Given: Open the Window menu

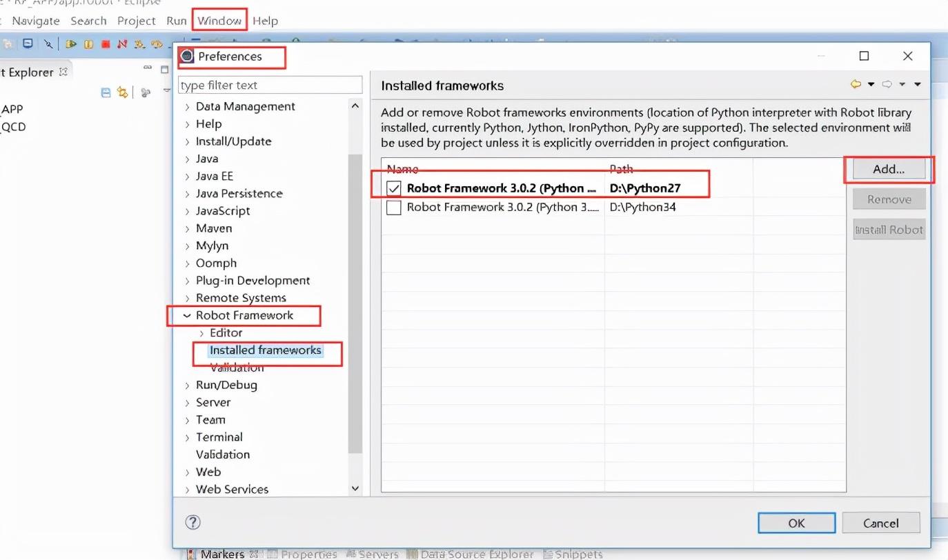Looking at the screenshot, I should (x=219, y=21).
